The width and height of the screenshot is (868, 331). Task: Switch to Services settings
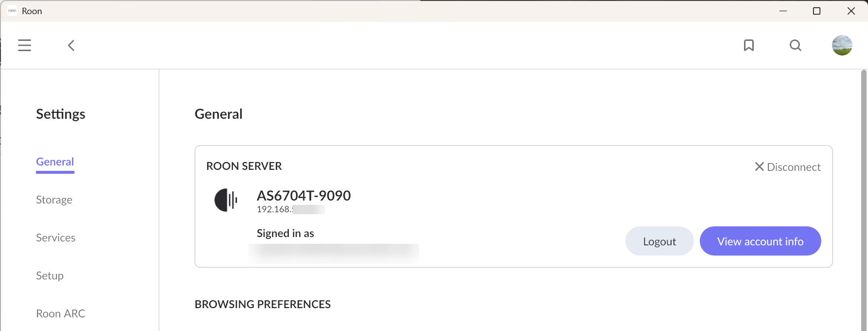click(55, 238)
